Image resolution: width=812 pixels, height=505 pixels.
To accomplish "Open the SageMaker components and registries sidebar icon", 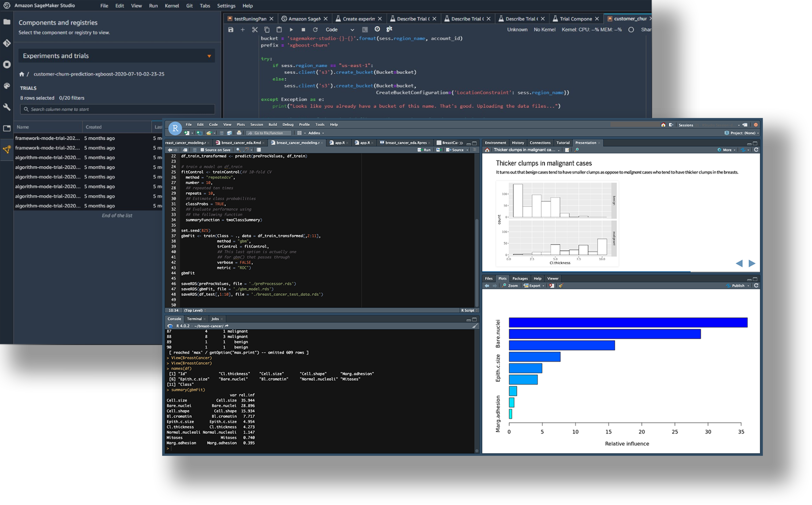I will coord(7,149).
